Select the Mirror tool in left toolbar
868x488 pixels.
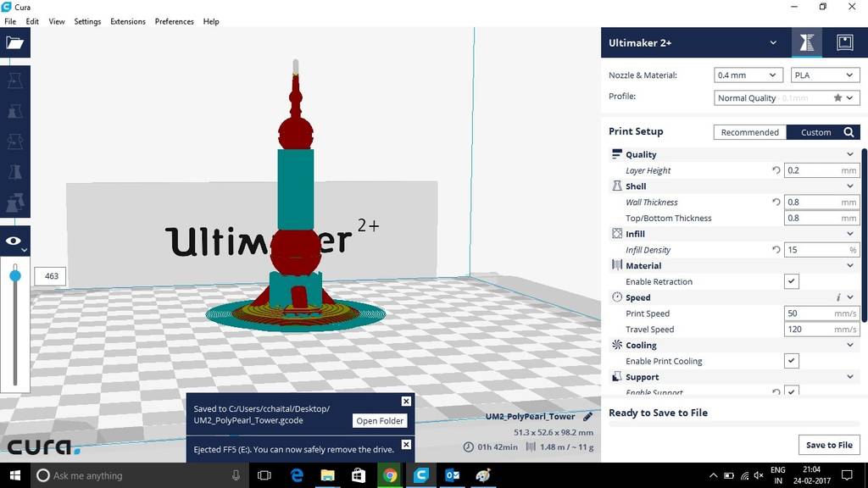tap(15, 172)
